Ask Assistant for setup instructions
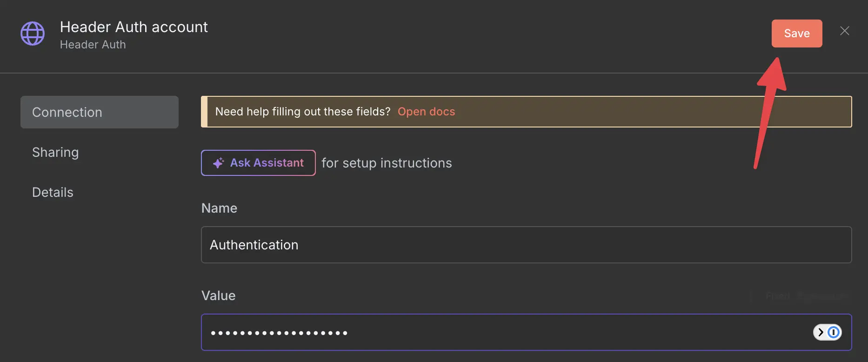This screenshot has height=362, width=868. click(x=258, y=163)
